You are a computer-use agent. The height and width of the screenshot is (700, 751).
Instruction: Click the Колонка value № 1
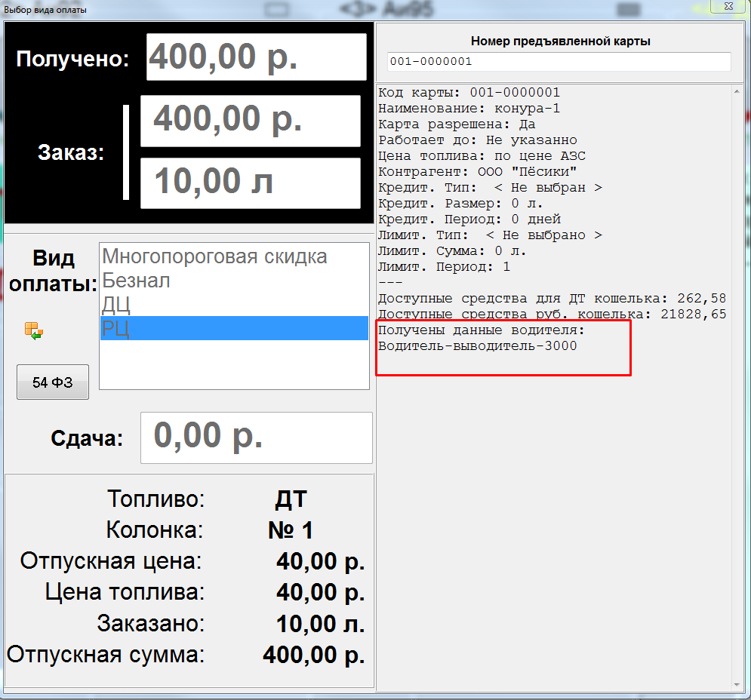pyautogui.click(x=291, y=530)
